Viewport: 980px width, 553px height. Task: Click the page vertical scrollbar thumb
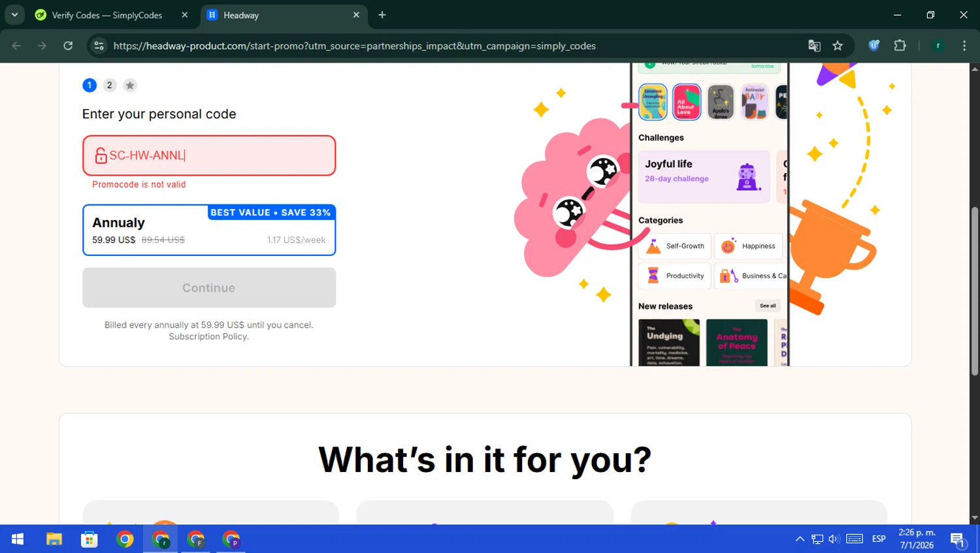click(975, 291)
